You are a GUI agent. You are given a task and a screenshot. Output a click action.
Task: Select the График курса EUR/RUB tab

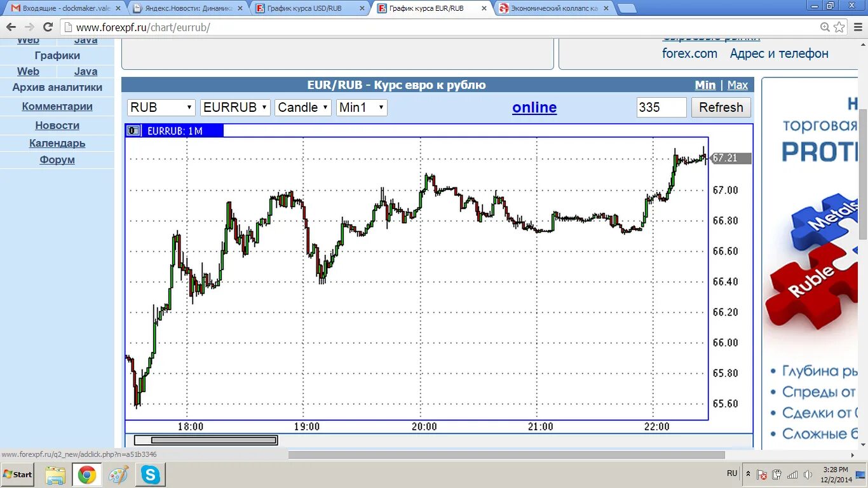pyautogui.click(x=429, y=8)
